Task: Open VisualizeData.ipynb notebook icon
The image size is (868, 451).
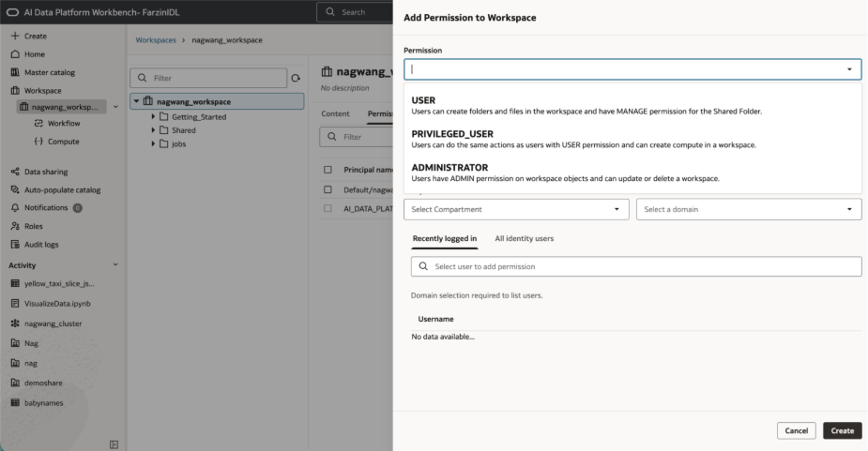Action: (15, 303)
